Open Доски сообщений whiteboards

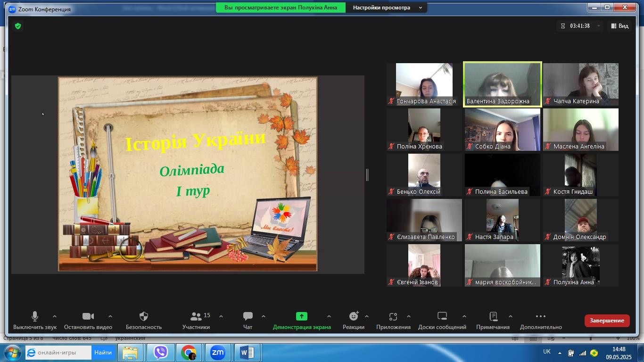pos(442,321)
